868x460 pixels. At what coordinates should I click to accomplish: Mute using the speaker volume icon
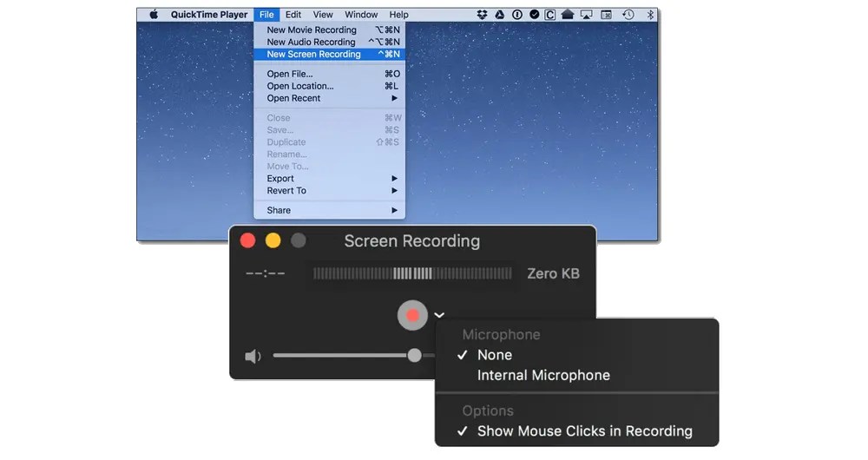click(253, 357)
